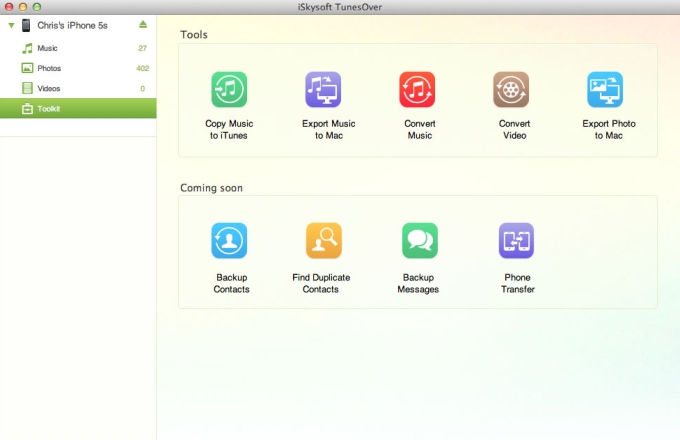Zoom the window with the green button

(x=37, y=7)
